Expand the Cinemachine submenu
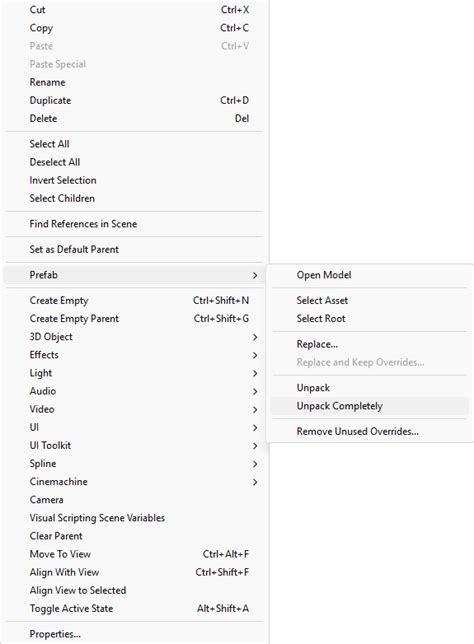The width and height of the screenshot is (474, 644). point(134,481)
